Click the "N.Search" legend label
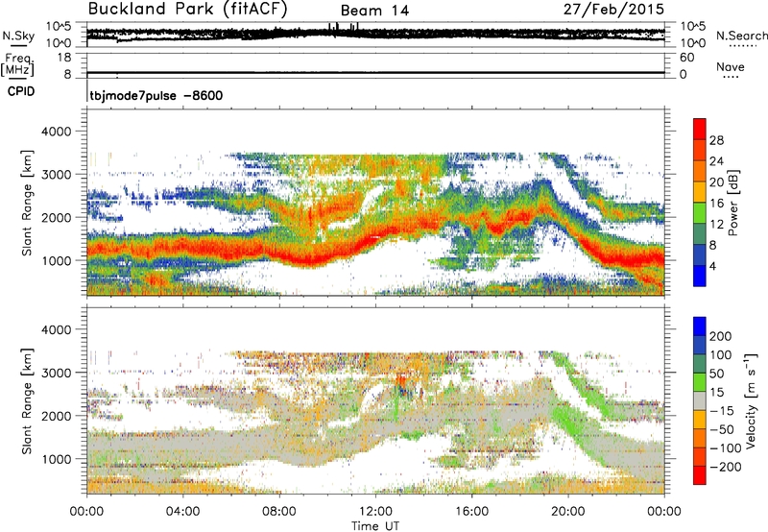This screenshot has height=532, width=768. [741, 36]
